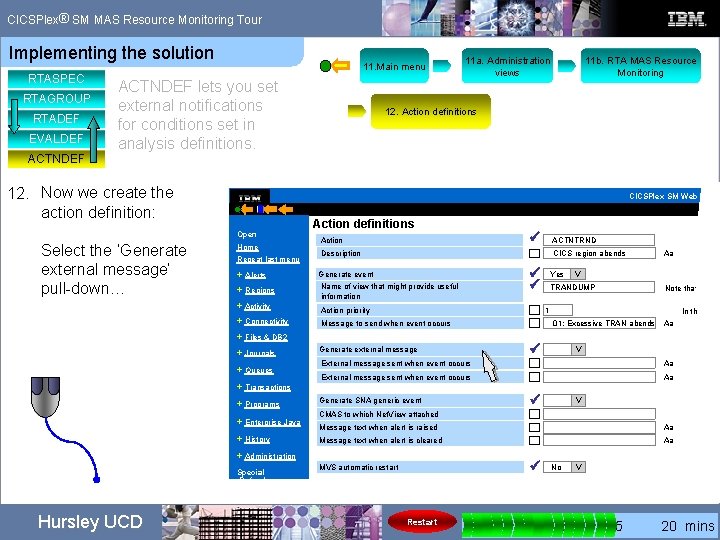Click the Aa icon beside Message to send field
Image resolution: width=720 pixels, height=540 pixels.
coord(668,323)
